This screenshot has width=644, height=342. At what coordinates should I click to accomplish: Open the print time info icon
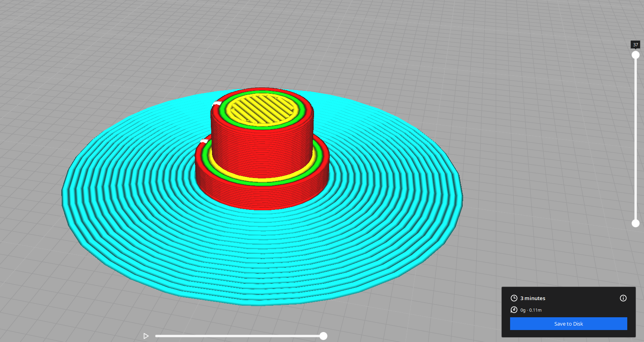coord(623,298)
